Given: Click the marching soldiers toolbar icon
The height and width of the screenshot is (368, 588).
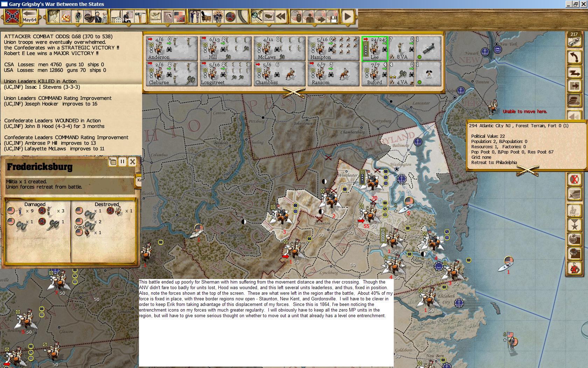Looking at the screenshot, I should 218,16.
